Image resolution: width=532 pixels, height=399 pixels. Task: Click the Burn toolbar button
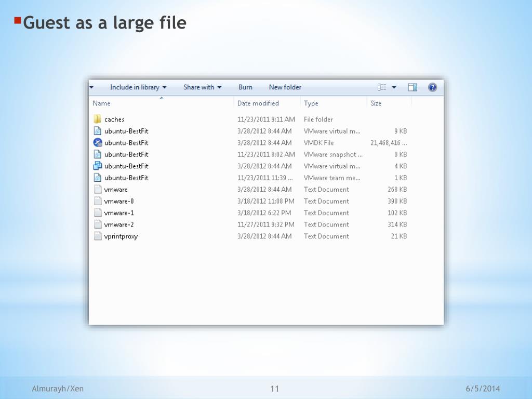[x=245, y=87]
